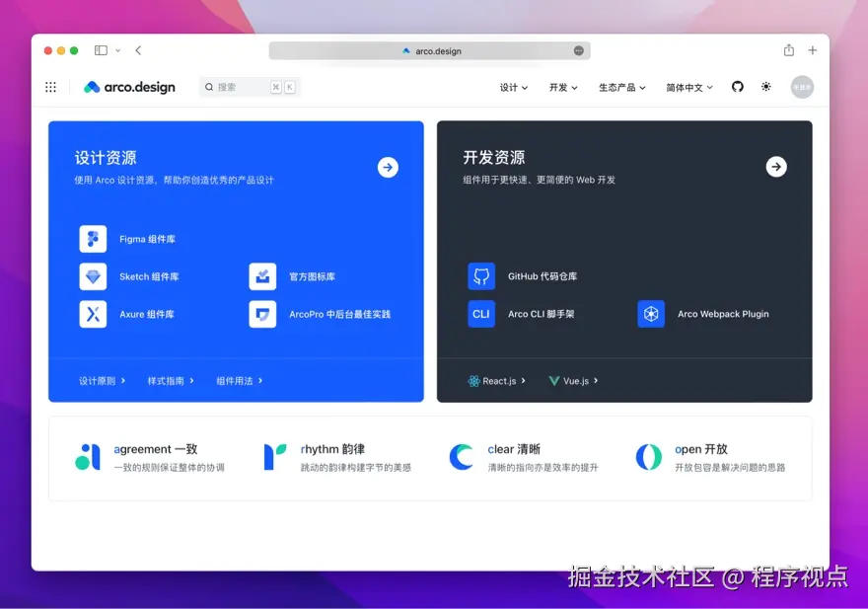868x609 pixels.
Task: Expand the 设计 navigation dropdown
Action: click(513, 88)
